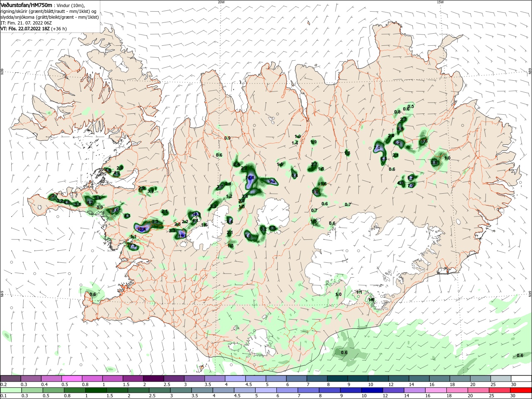Click the white snow swatch above label 30

pyautogui.click(x=521, y=379)
